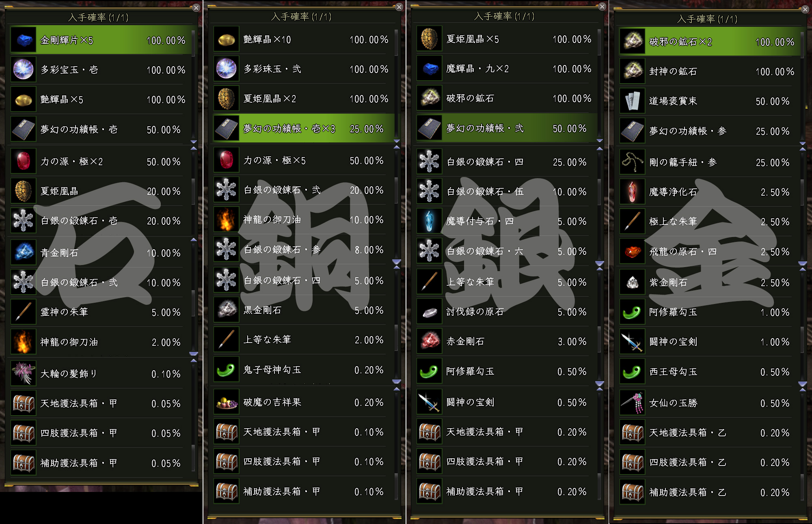The image size is (812, 524).
Task: Click the 神龍の御刀油 flame icon in second panel
Action: tap(227, 220)
